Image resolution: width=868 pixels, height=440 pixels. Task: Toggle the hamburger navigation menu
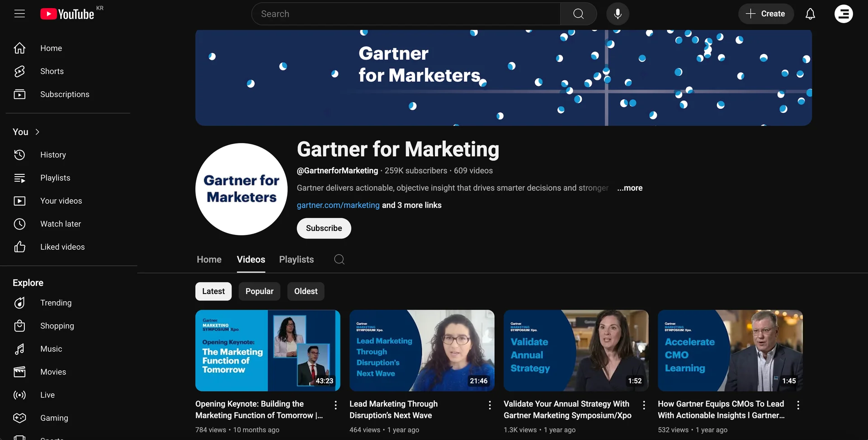(19, 14)
